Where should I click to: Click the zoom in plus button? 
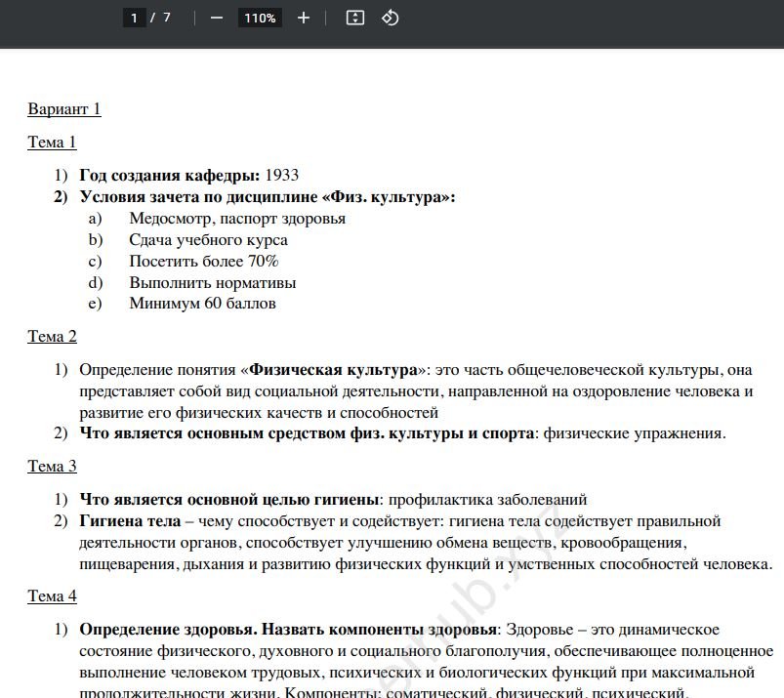tap(303, 18)
